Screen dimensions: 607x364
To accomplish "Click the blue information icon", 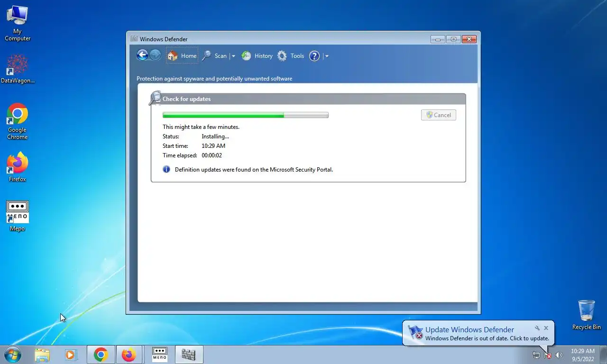I will [166, 169].
